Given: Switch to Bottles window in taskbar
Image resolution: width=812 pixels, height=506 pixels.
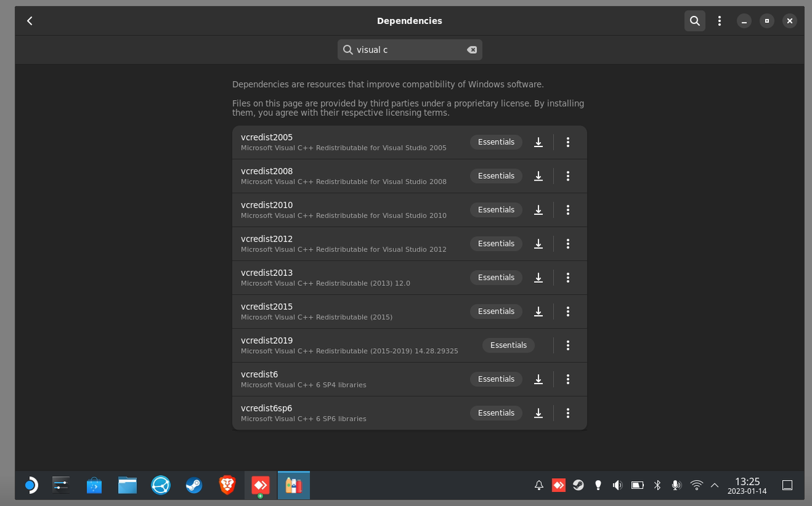Looking at the screenshot, I should tap(293, 486).
